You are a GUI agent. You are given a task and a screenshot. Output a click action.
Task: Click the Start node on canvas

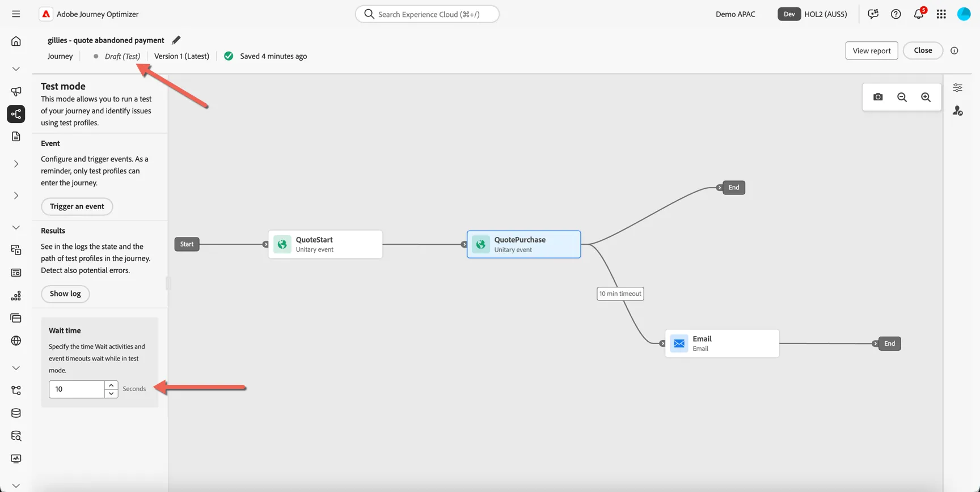187,244
